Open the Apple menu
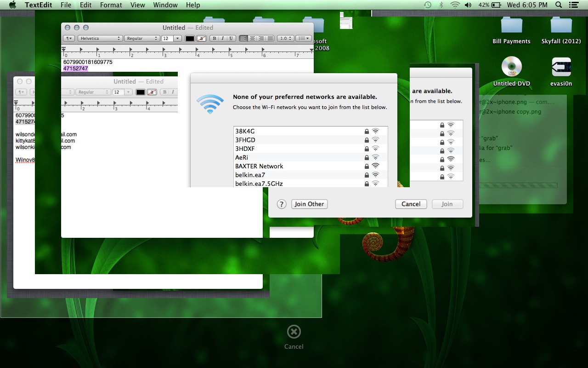This screenshot has height=368, width=588. tap(12, 5)
